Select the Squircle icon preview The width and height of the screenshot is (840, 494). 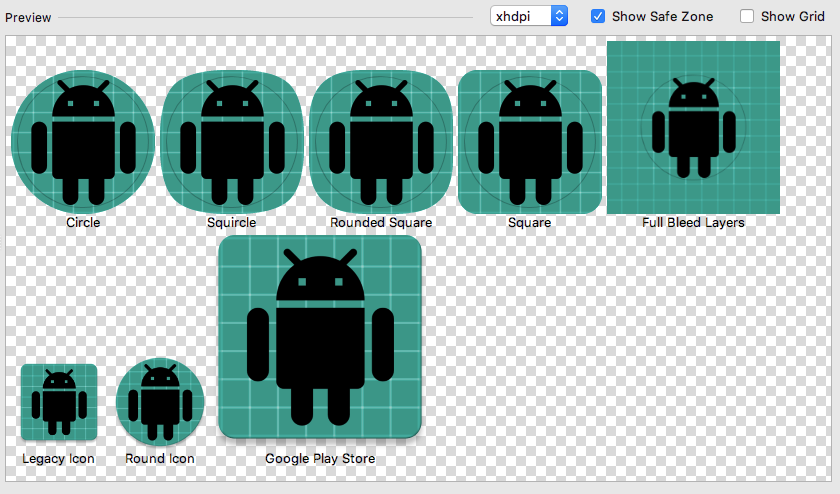click(231, 141)
